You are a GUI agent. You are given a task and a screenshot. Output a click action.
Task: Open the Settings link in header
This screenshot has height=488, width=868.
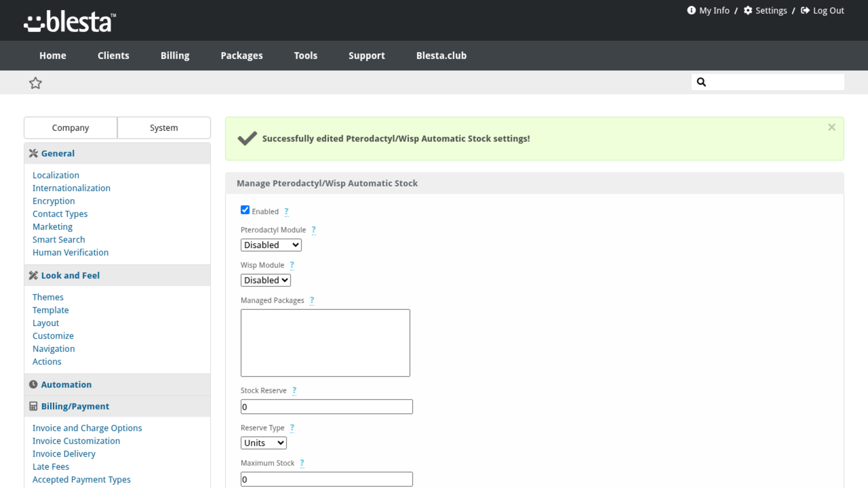point(771,10)
